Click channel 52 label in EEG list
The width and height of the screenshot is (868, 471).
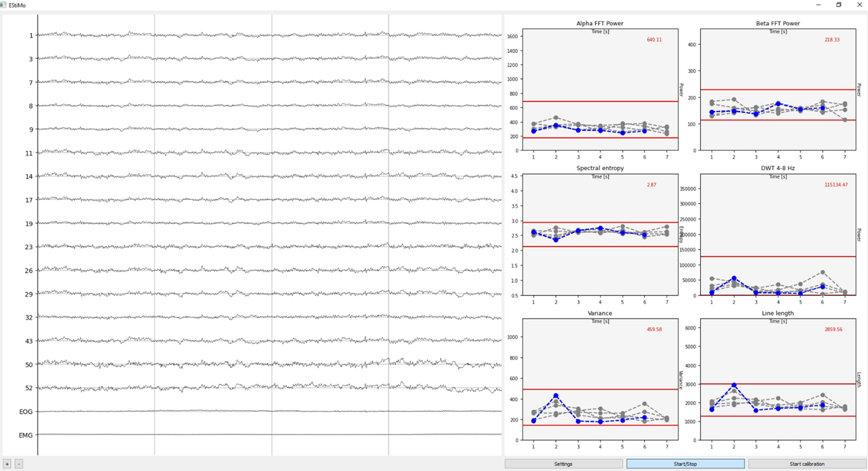(x=29, y=388)
